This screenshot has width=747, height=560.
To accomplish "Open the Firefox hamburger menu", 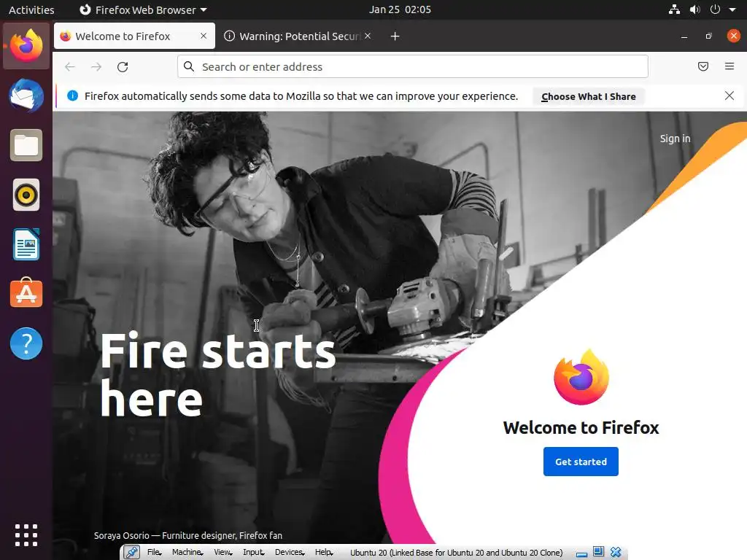I will pos(729,66).
